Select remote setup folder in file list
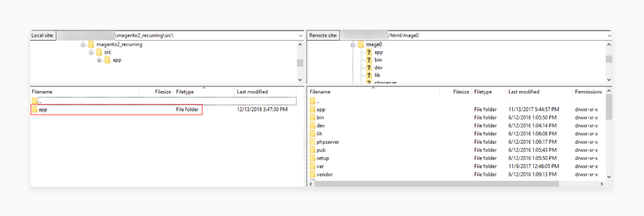The height and width of the screenshot is (216, 644). point(457,158)
